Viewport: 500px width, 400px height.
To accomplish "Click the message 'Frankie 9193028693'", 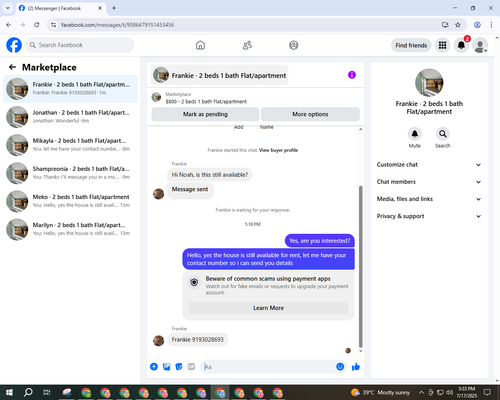I will [x=198, y=340].
